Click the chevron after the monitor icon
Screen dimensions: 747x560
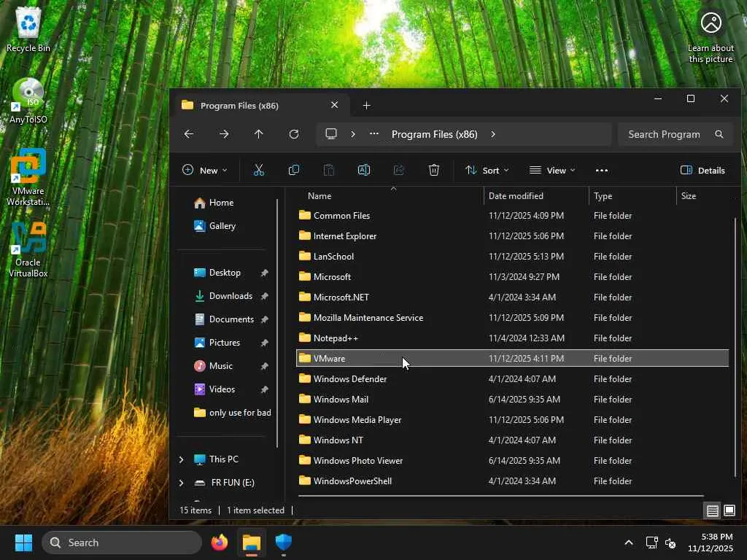pos(353,134)
